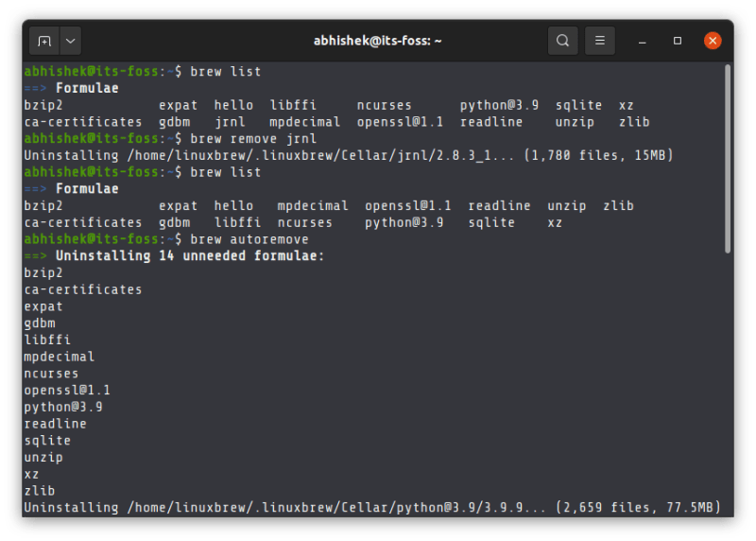Open a new terminal tab
756x541 pixels.
click(x=43, y=41)
